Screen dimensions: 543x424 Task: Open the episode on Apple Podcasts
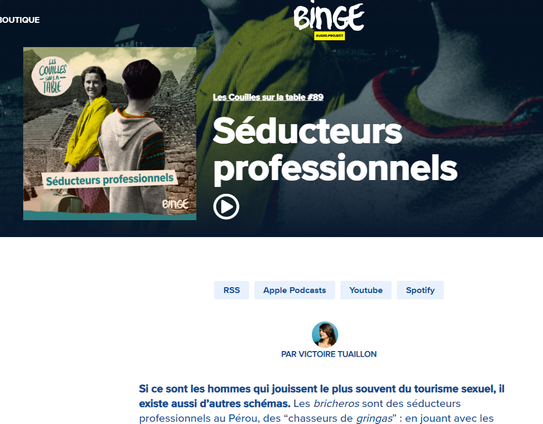click(x=294, y=290)
